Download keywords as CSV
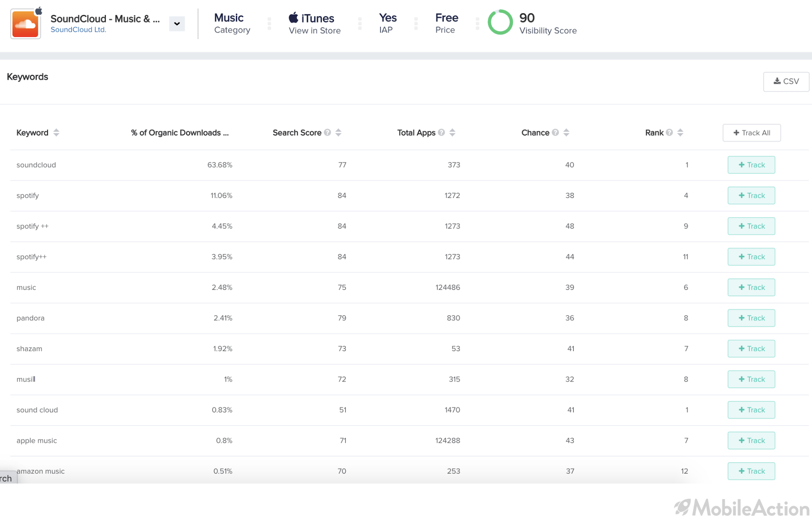Image resolution: width=812 pixels, height=526 pixels. [x=786, y=82]
